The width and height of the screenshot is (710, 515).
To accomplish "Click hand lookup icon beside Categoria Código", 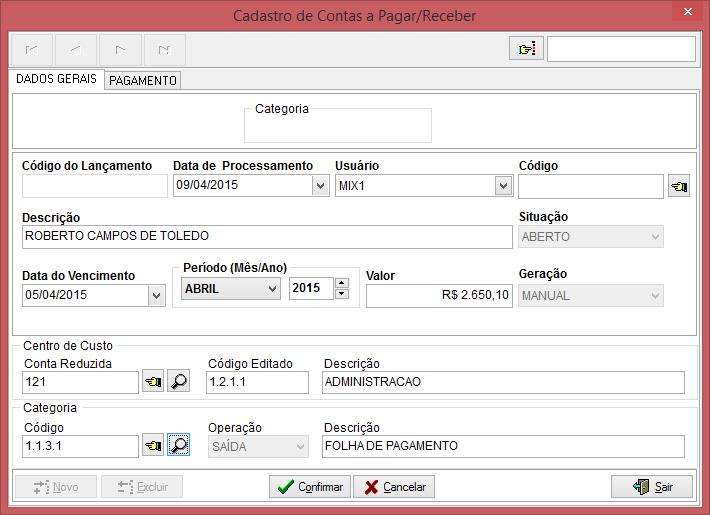I will click(153, 446).
